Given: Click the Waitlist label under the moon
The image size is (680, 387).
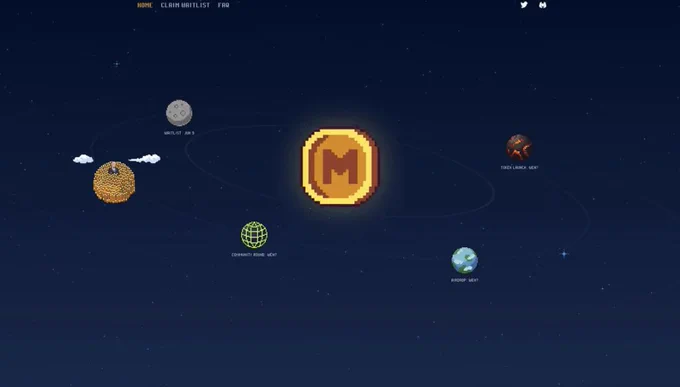Looking at the screenshot, I should (x=179, y=133).
